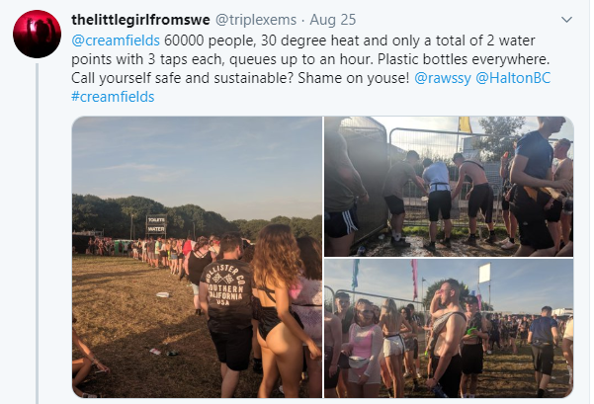The width and height of the screenshot is (594, 404).
Task: Click the Toilets Water sign in photo
Action: coord(156,224)
